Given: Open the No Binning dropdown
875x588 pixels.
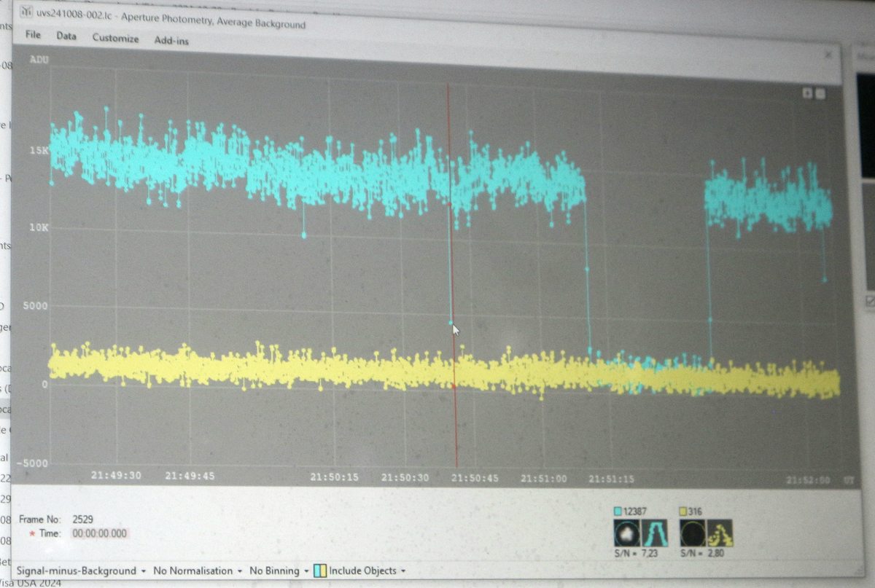Looking at the screenshot, I should coord(279,571).
